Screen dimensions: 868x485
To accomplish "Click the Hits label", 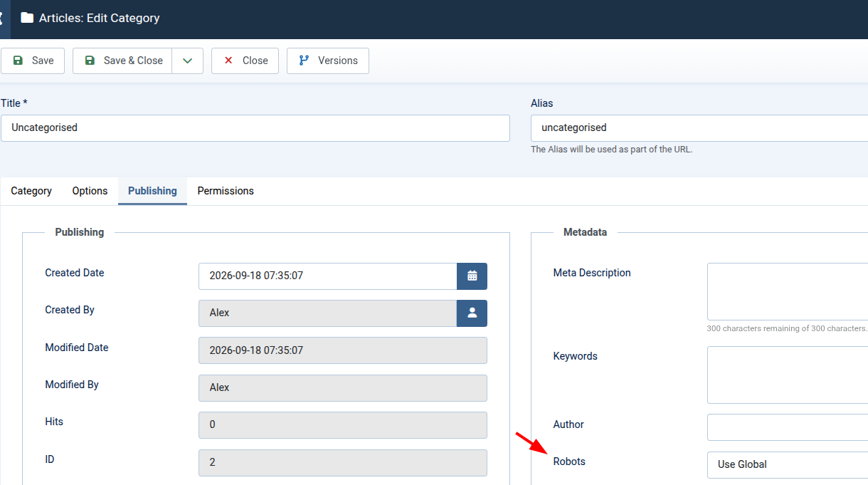I will (54, 422).
